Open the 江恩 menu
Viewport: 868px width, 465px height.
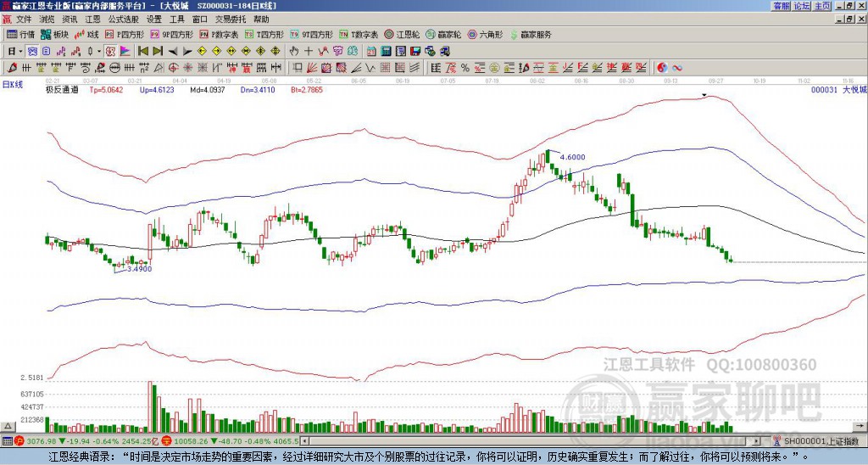[x=93, y=20]
